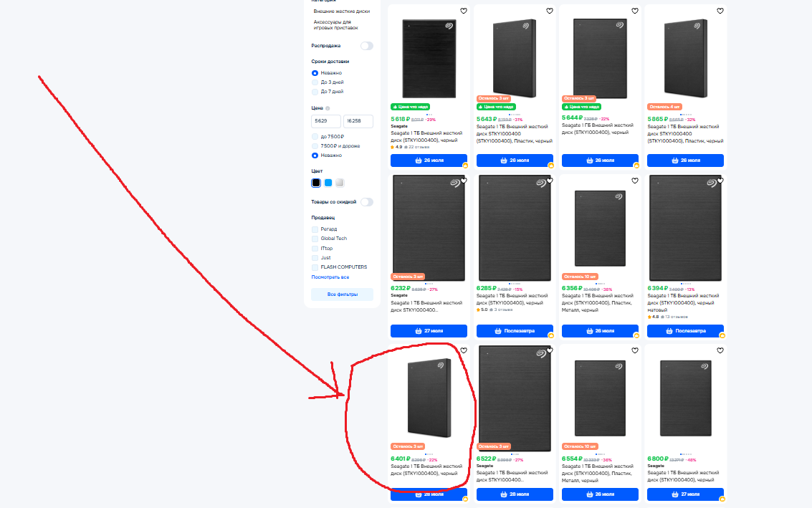
Task: Click the 26 июля button on the 5 865 ₽ card
Action: [x=686, y=160]
